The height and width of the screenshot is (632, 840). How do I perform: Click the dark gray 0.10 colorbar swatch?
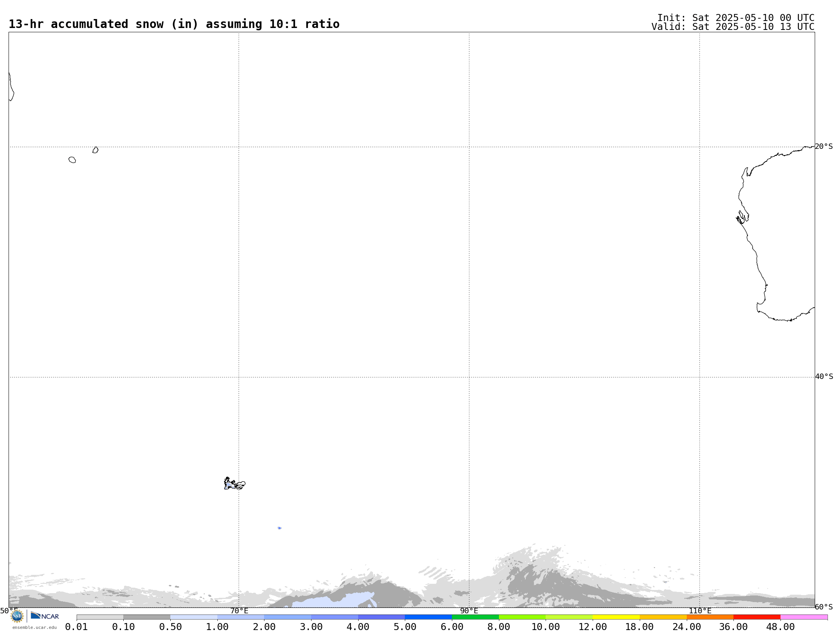pyautogui.click(x=147, y=617)
